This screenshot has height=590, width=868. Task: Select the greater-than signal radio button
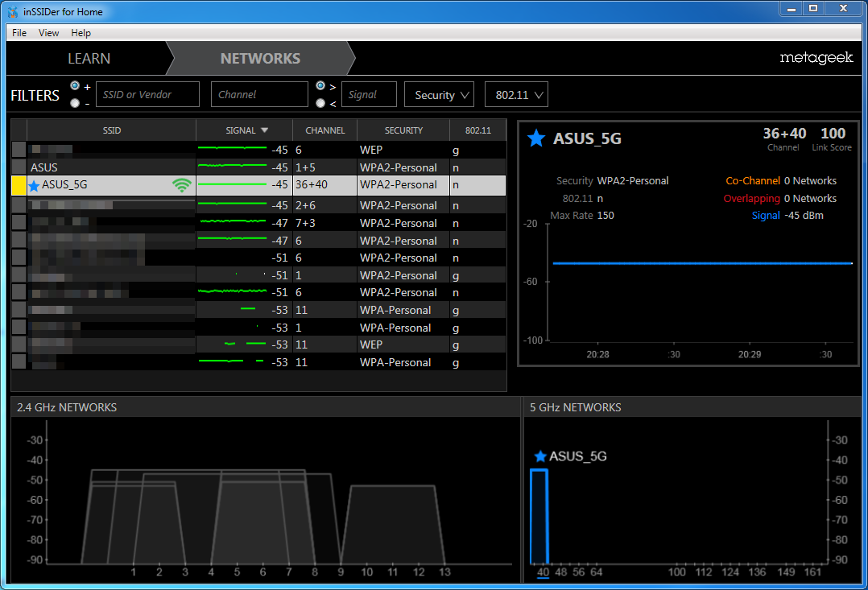coord(320,86)
